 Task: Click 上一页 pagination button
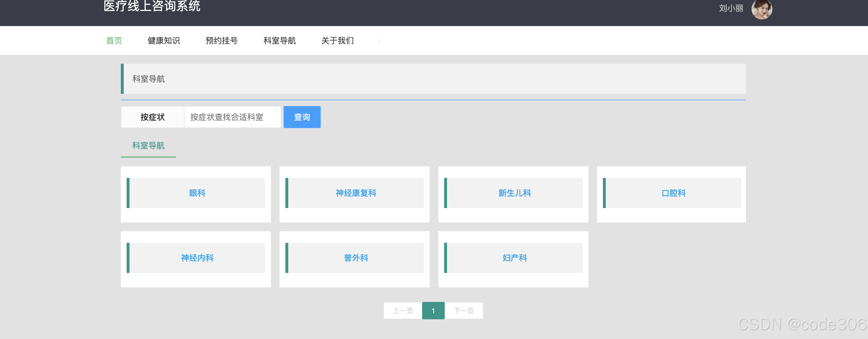(403, 310)
